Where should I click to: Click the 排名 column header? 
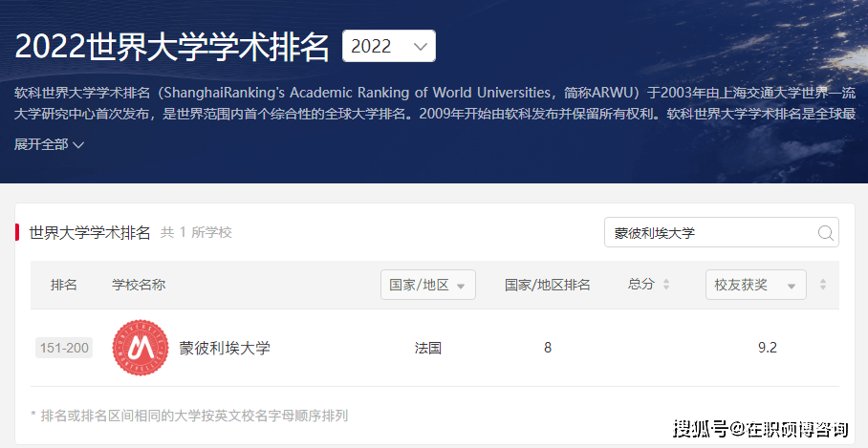click(64, 285)
